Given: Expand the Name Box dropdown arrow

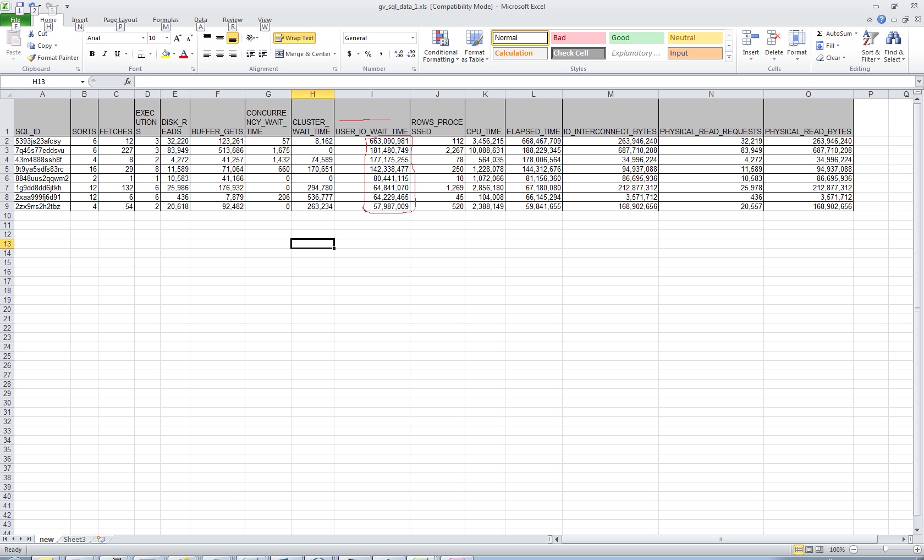Looking at the screenshot, I should point(82,82).
